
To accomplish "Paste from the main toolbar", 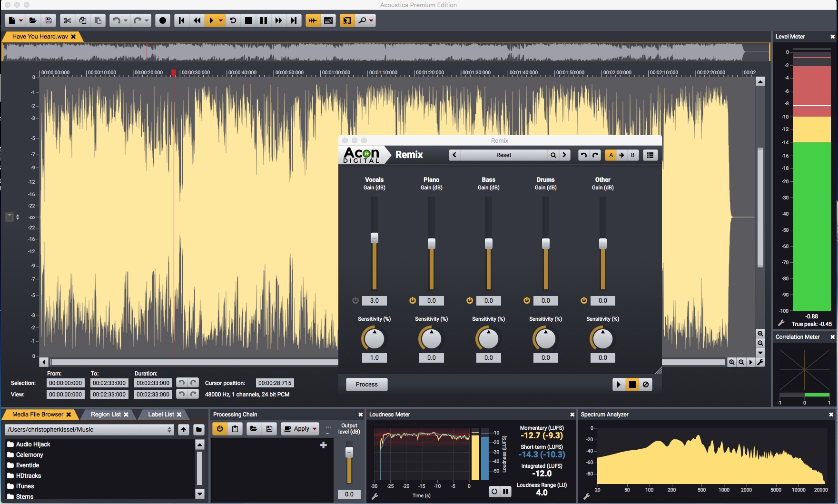I will (98, 20).
